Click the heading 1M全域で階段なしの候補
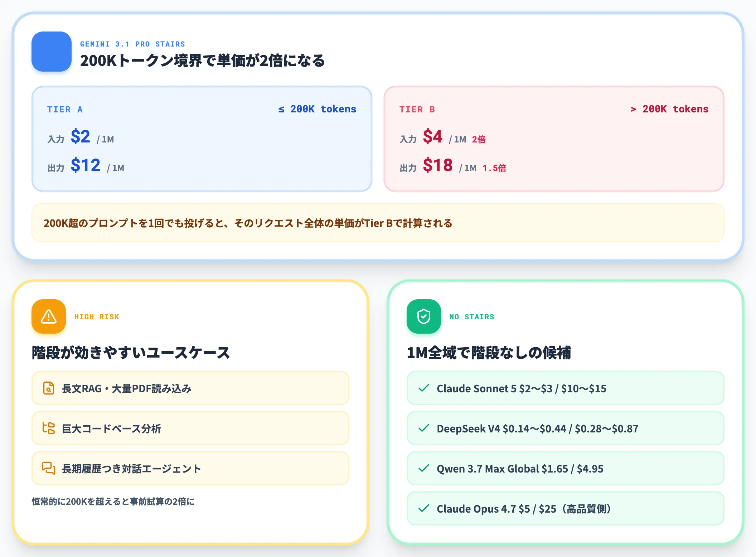The height and width of the screenshot is (557, 756). [489, 353]
